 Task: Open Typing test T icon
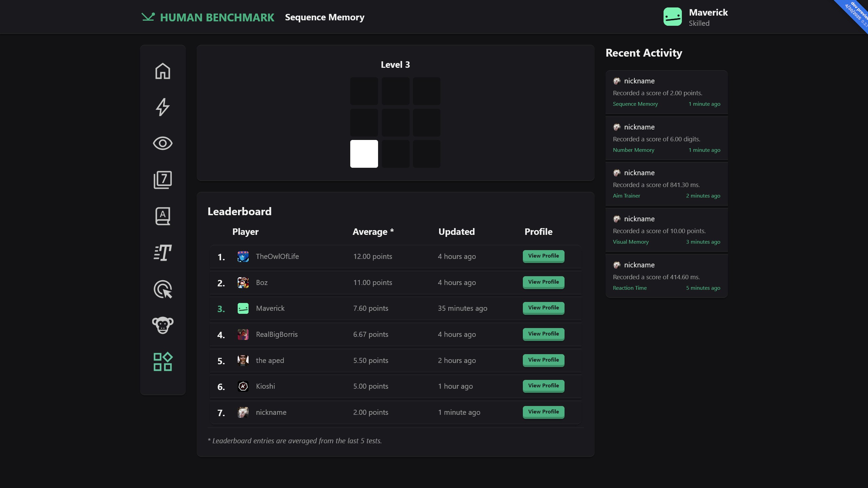pos(163,253)
